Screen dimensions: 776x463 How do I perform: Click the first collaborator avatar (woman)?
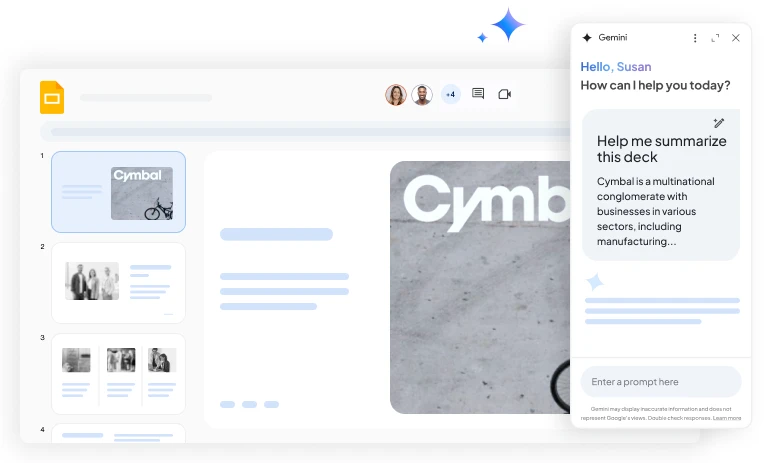395,94
